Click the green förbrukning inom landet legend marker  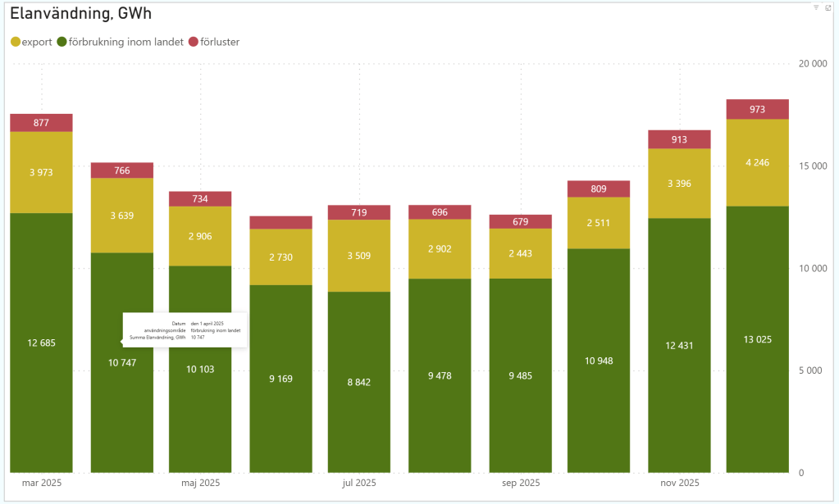pos(62,42)
